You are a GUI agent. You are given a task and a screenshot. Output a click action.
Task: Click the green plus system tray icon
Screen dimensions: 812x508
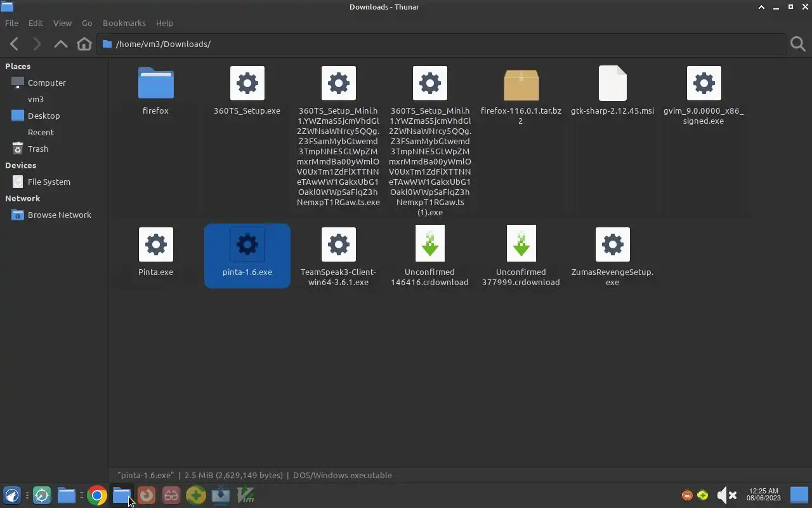pyautogui.click(x=703, y=495)
